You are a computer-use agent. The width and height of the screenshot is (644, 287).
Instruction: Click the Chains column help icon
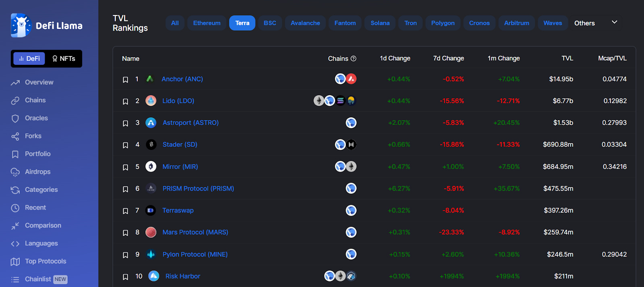(353, 58)
